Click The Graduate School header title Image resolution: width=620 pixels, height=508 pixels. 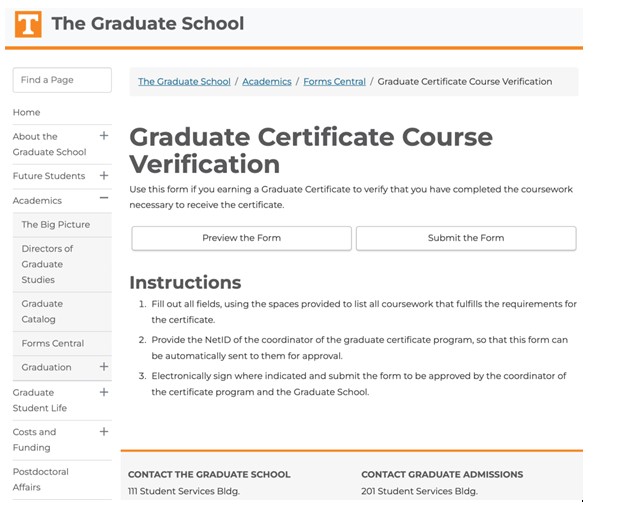pyautogui.click(x=147, y=23)
